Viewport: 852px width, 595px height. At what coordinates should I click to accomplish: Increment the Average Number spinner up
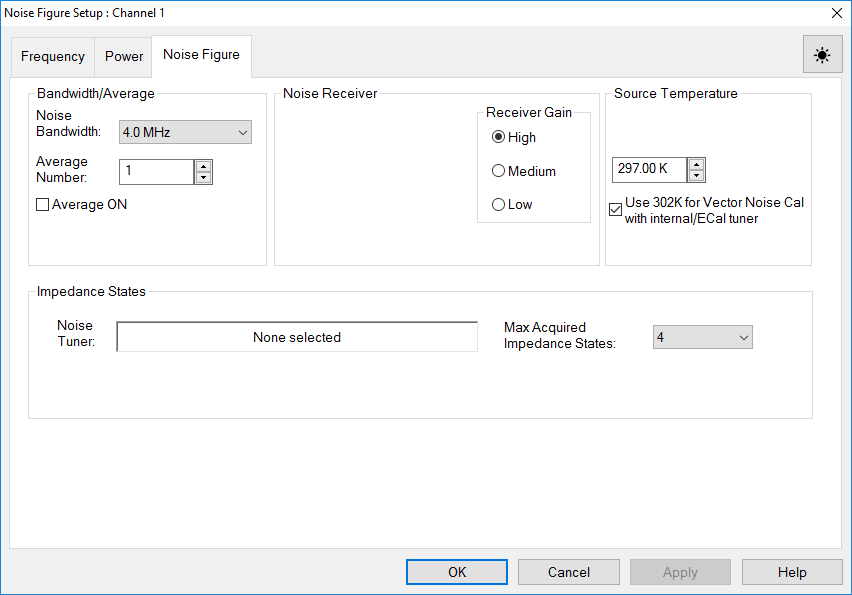(x=204, y=166)
